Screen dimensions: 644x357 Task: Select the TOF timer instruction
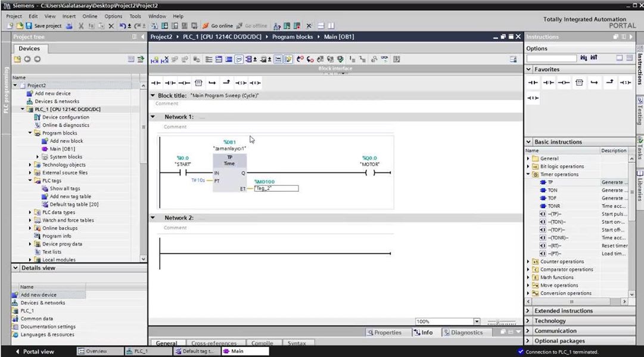(x=552, y=198)
